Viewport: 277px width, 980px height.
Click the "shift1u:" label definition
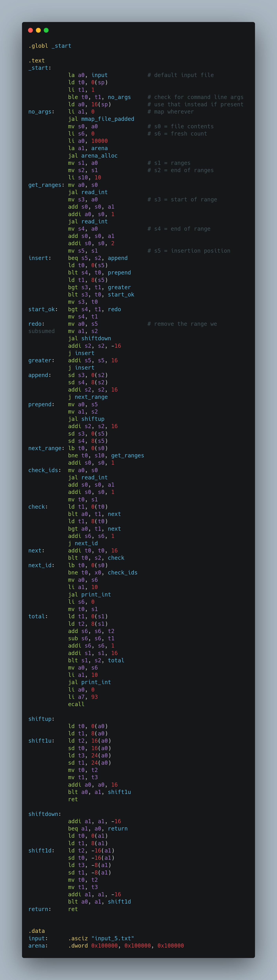(41, 741)
